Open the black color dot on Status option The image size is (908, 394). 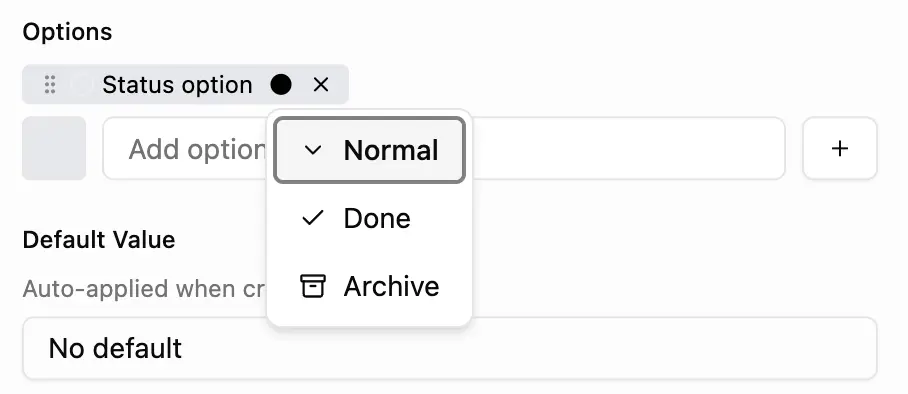[x=281, y=85]
